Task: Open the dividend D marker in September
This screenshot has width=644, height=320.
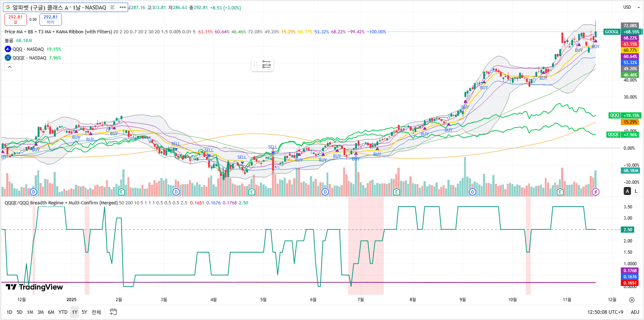Action: point(472,192)
